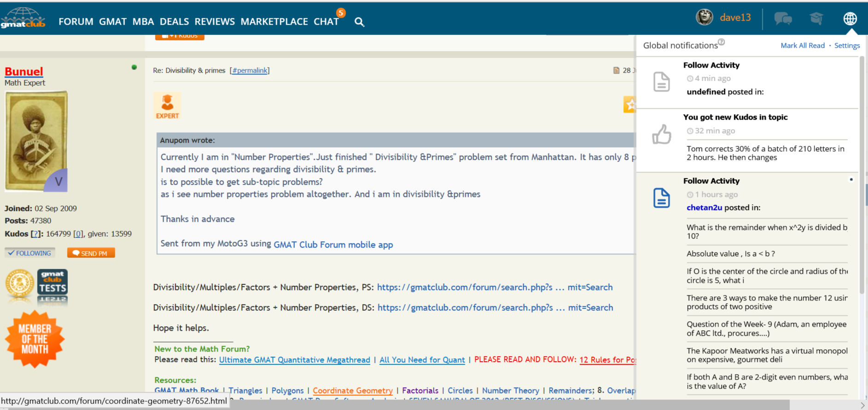Open the Triangles resource link

245,391
